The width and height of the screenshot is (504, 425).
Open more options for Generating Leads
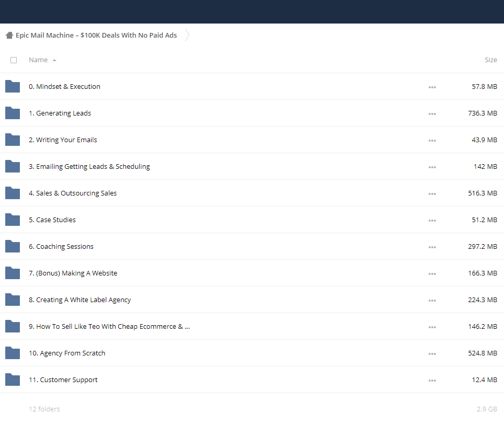coord(432,114)
